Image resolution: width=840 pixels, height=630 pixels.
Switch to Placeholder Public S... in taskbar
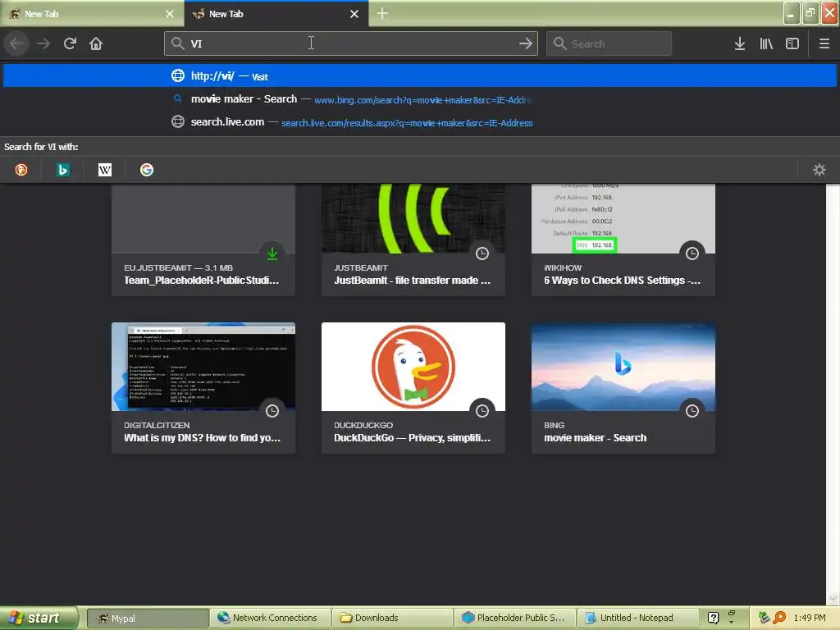click(515, 619)
